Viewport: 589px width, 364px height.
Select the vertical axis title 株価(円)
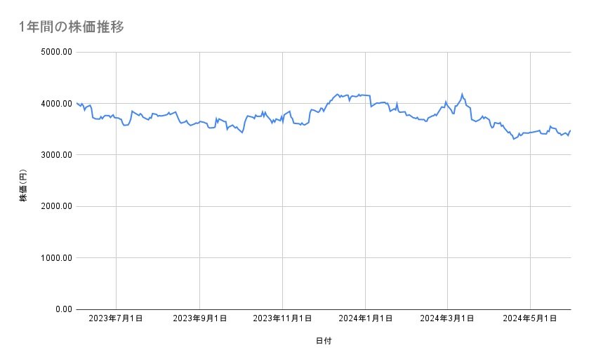point(23,186)
